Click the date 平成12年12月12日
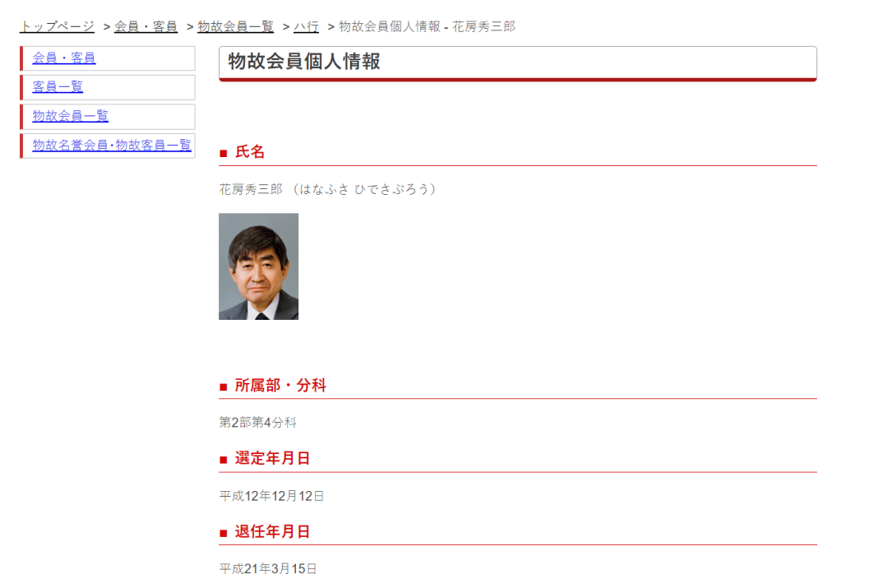The height and width of the screenshot is (588, 888). pyautogui.click(x=271, y=496)
